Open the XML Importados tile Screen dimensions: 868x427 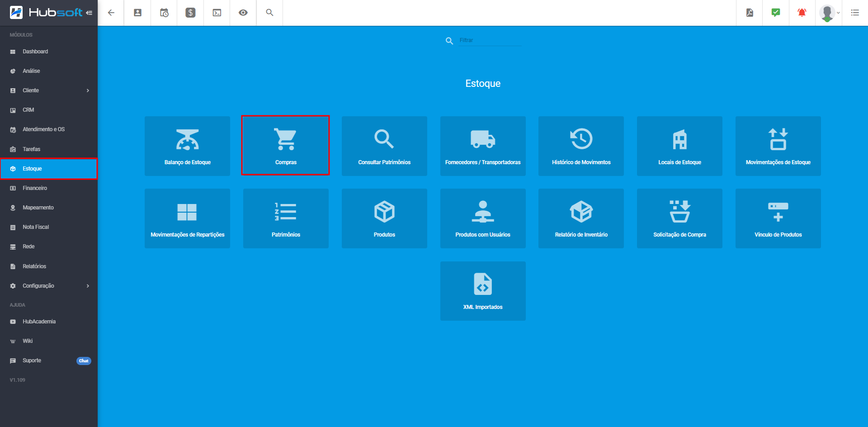click(483, 291)
